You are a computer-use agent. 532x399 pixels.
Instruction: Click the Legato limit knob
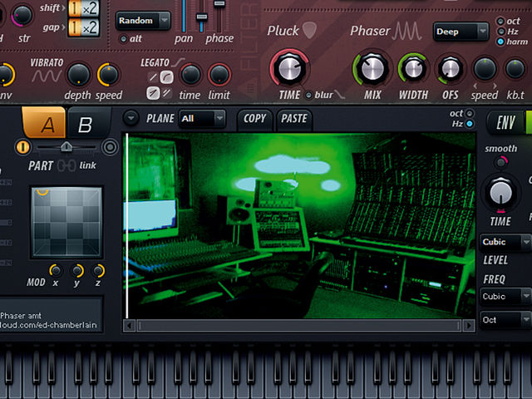point(219,74)
